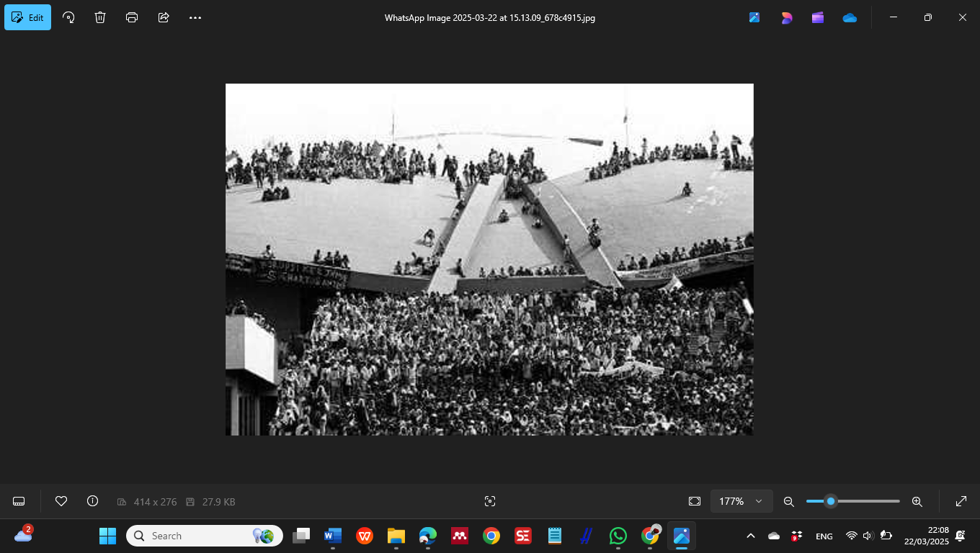Click the zoom out magnifier icon
The image size is (980, 553).
pos(789,501)
